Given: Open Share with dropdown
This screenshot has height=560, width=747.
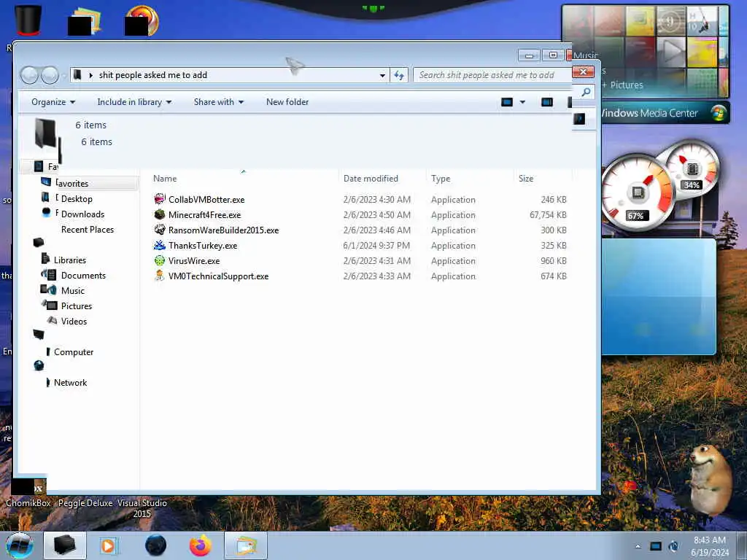Looking at the screenshot, I should (219, 102).
